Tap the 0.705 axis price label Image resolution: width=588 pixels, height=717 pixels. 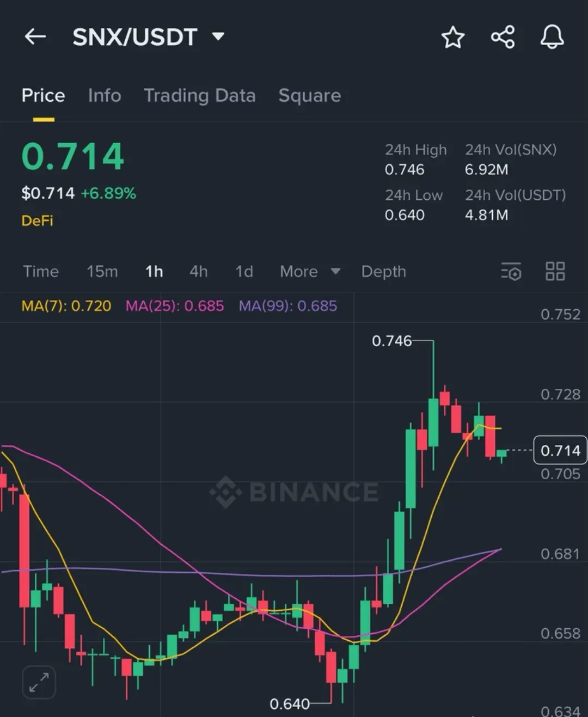(560, 474)
